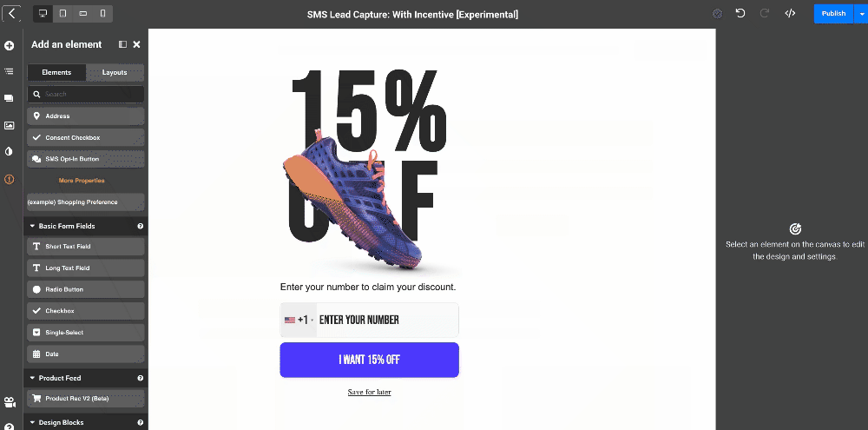This screenshot has height=430, width=868.
Task: Click the blue Publish button
Action: pyautogui.click(x=833, y=14)
